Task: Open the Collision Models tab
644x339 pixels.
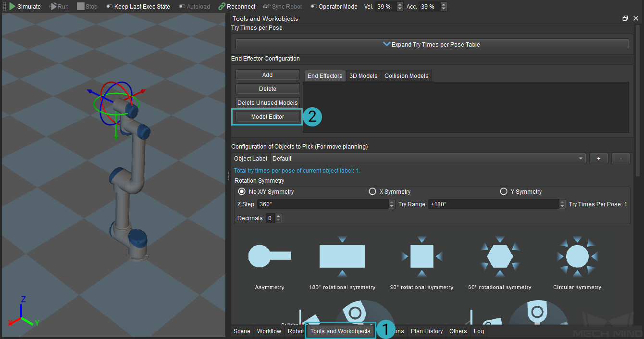Action: pos(407,76)
